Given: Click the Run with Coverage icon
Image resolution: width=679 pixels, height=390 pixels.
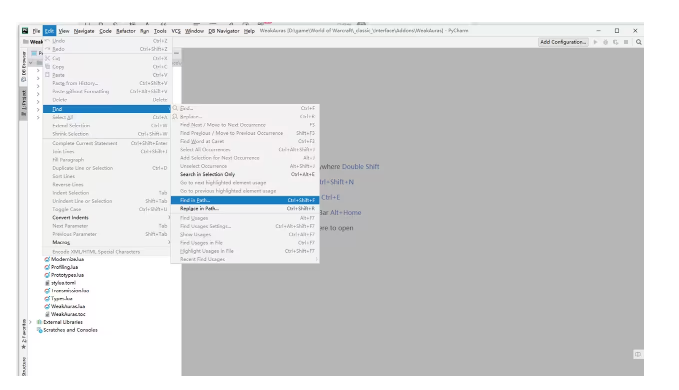Looking at the screenshot, I should 615,42.
